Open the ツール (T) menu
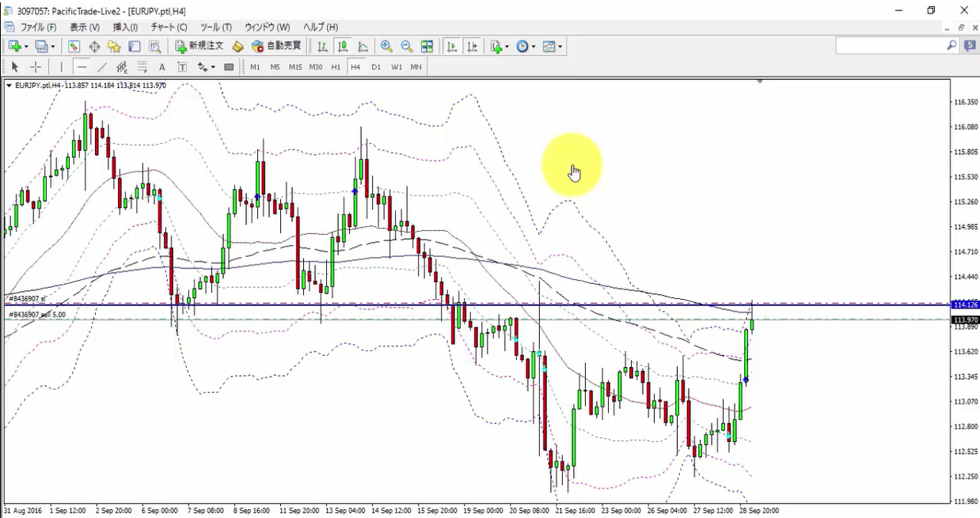 pyautogui.click(x=216, y=28)
